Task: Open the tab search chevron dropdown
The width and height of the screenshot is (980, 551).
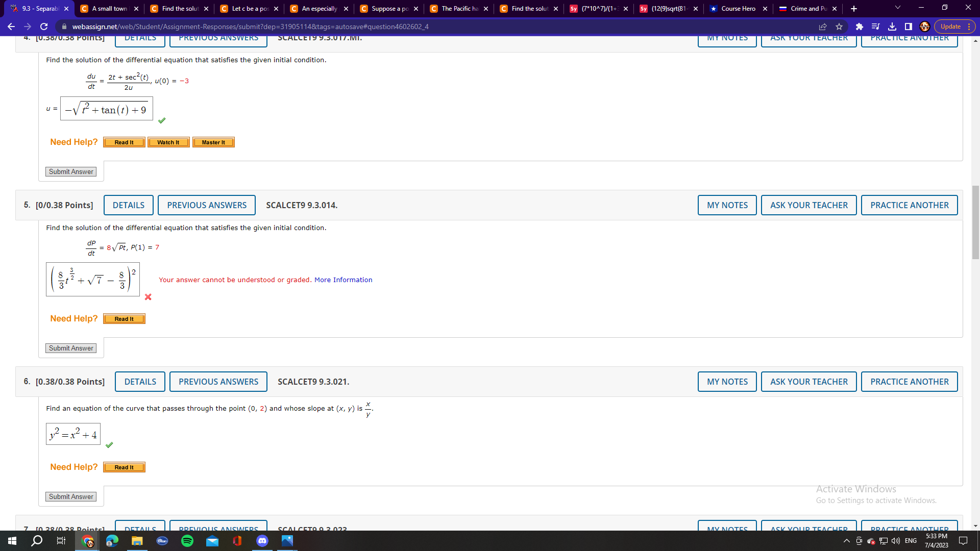Action: pos(897,8)
